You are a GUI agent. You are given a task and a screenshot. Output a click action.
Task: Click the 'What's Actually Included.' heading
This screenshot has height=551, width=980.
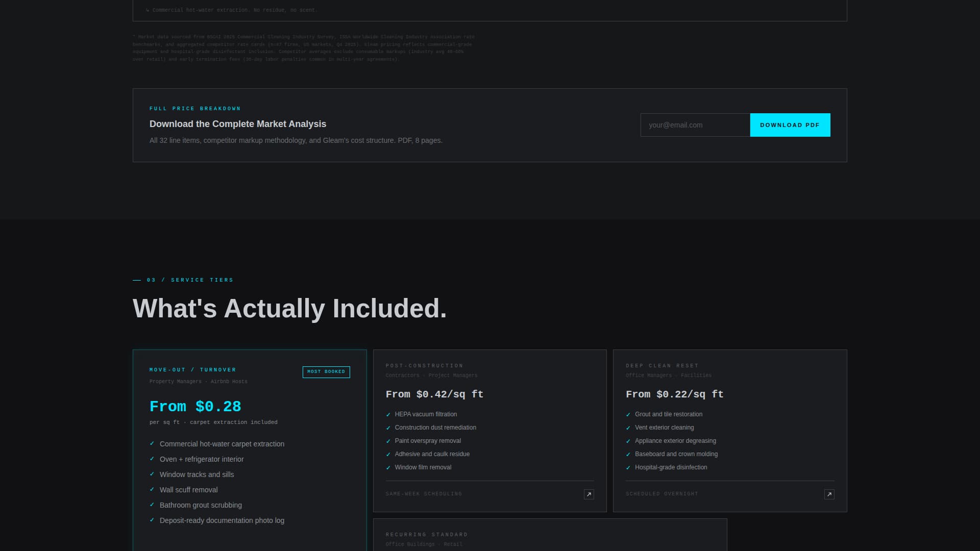click(289, 309)
